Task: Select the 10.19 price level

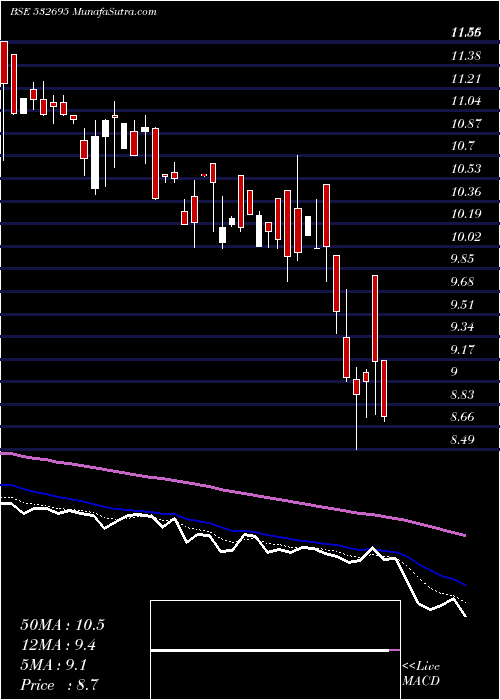Action: 466,214
